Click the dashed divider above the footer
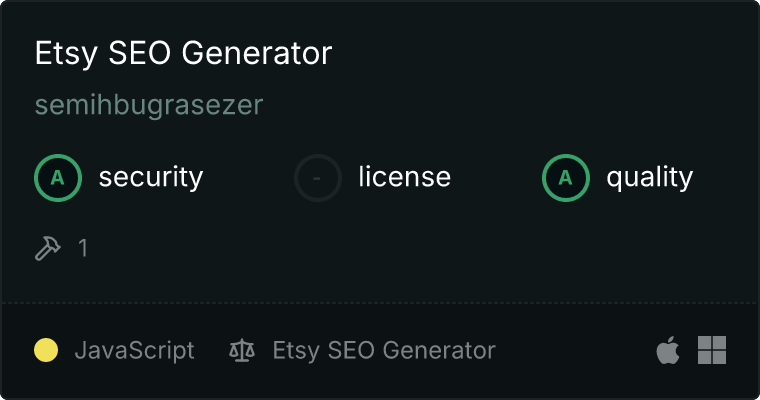Image resolution: width=760 pixels, height=400 pixels. coord(380,302)
